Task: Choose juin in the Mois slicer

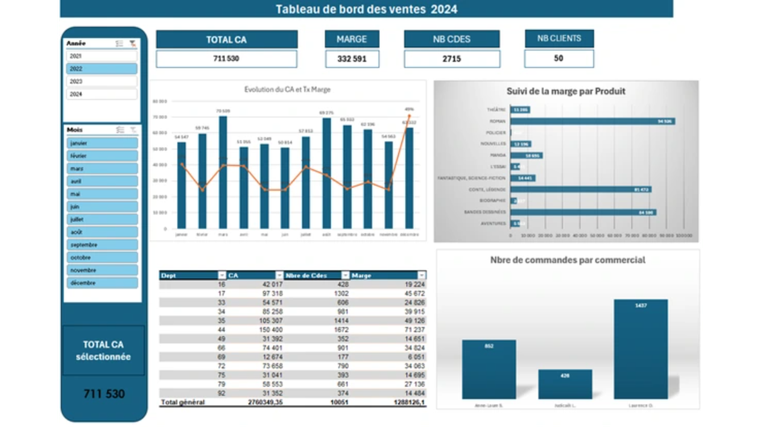Action: tap(102, 206)
